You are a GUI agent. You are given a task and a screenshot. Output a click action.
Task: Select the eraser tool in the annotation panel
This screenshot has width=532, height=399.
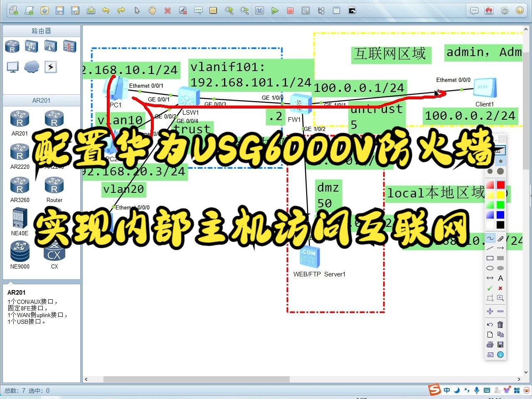[x=500, y=238]
